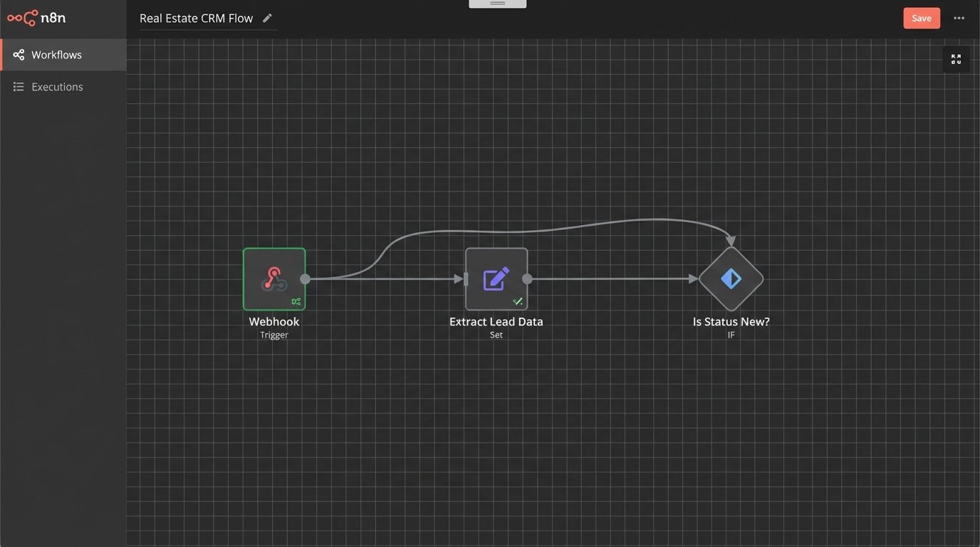Click the pencil icon to rename workflow

[x=267, y=18]
